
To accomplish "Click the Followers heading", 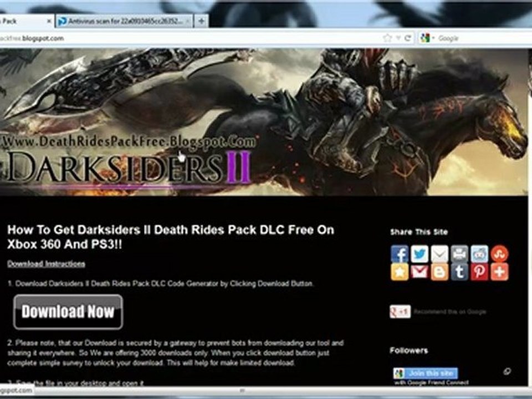I will click(408, 350).
